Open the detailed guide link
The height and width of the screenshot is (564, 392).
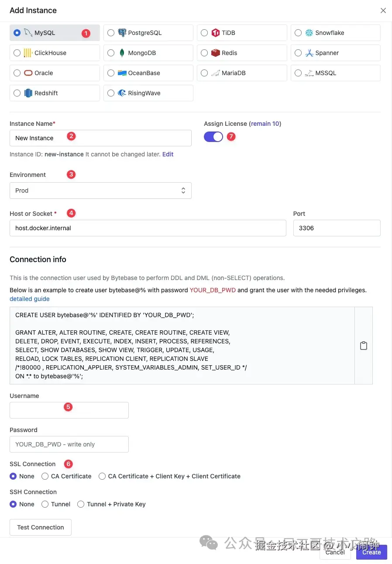pos(30,299)
